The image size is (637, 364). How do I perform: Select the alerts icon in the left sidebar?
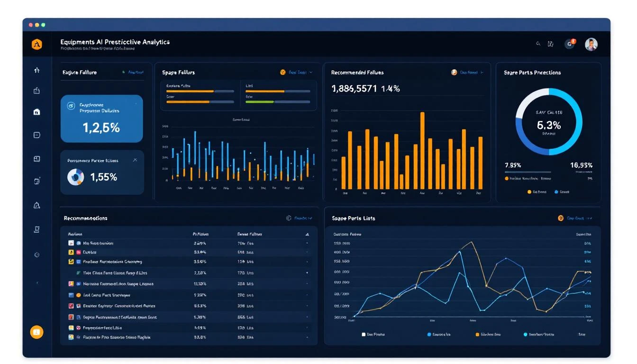[x=37, y=205]
